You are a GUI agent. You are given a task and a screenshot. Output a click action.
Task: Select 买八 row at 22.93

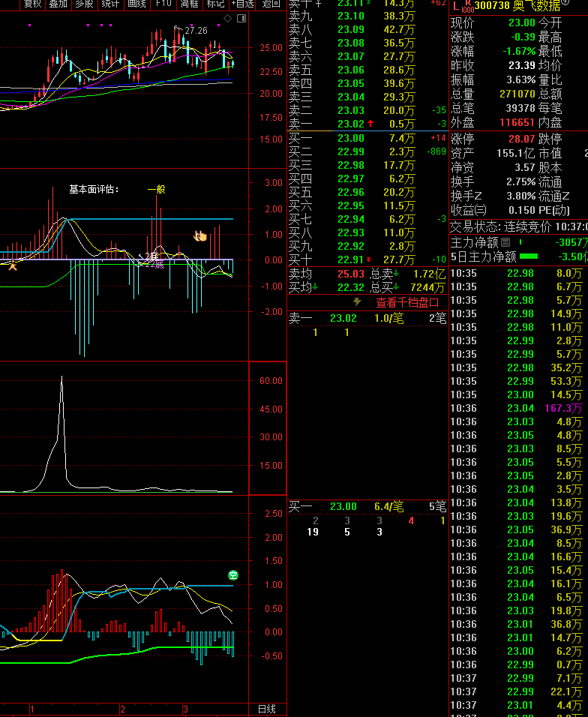point(368,232)
